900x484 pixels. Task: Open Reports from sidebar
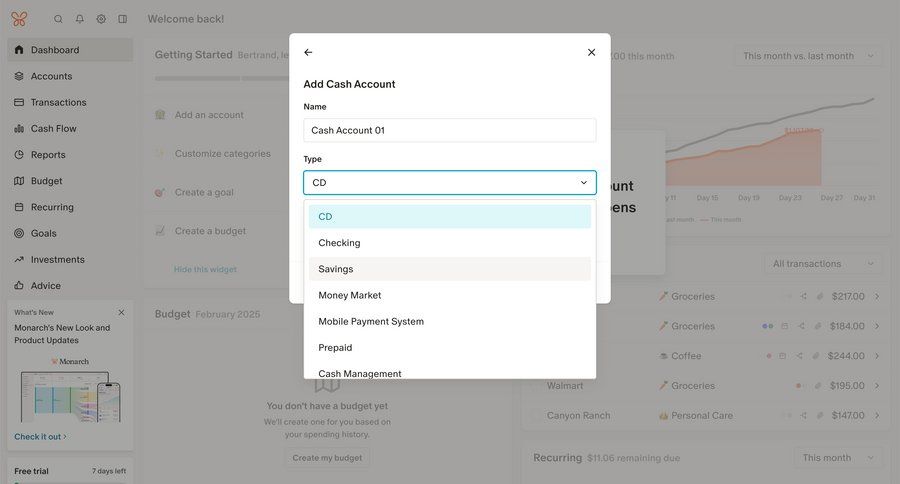[x=70, y=154]
